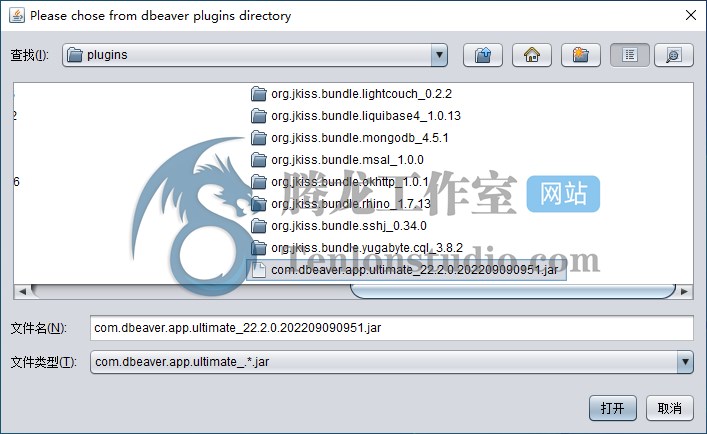Click the 打开 (Open) button
The width and height of the screenshot is (707, 434).
pos(613,408)
